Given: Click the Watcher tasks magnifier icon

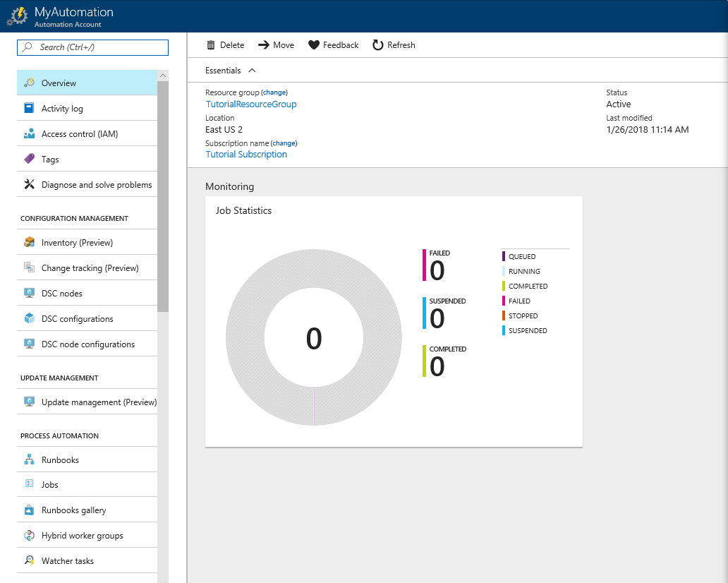Looking at the screenshot, I should click(x=29, y=560).
